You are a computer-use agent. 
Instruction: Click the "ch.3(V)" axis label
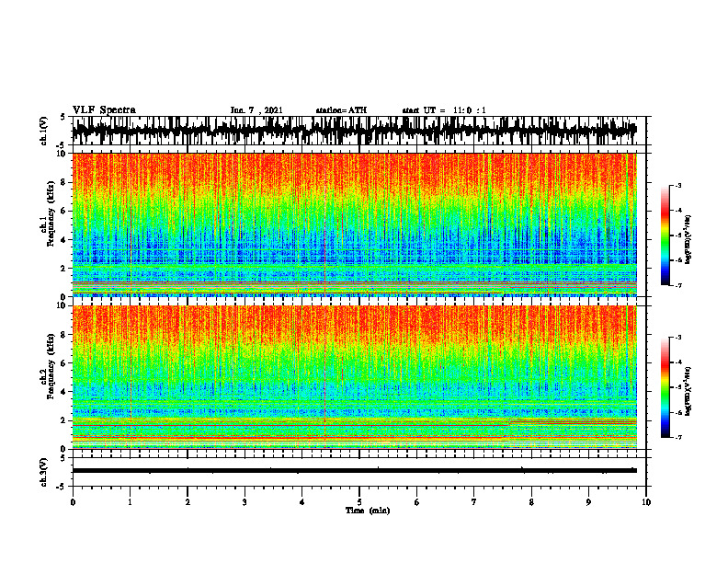(44, 472)
